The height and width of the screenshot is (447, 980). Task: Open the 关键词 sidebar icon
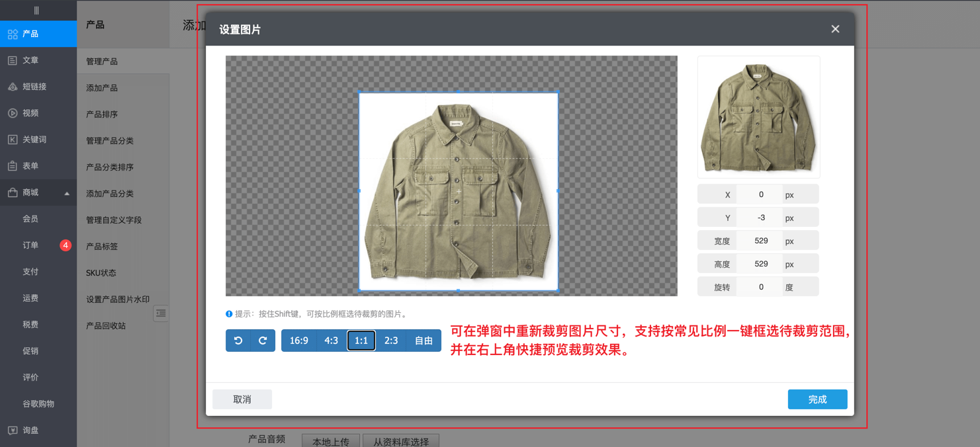point(13,140)
